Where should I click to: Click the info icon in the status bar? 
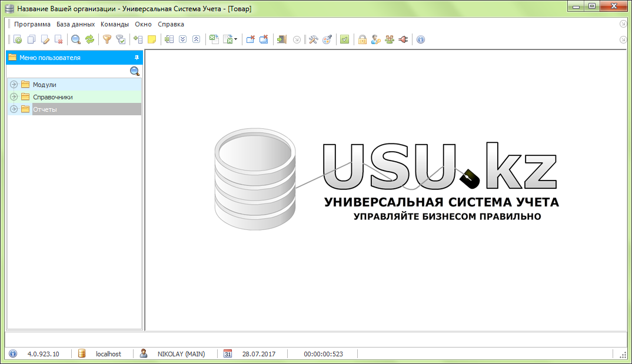coord(13,353)
